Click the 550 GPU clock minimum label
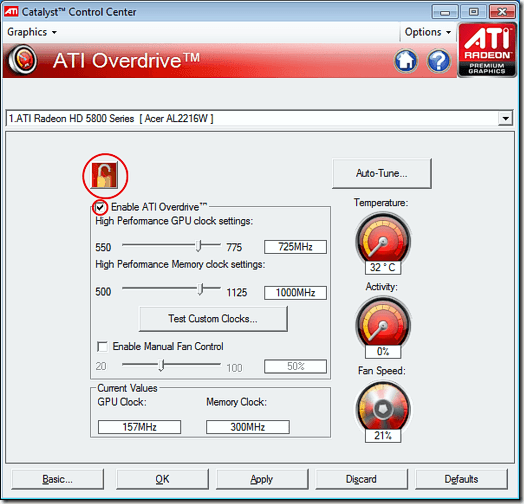The width and height of the screenshot is (524, 504). [103, 247]
